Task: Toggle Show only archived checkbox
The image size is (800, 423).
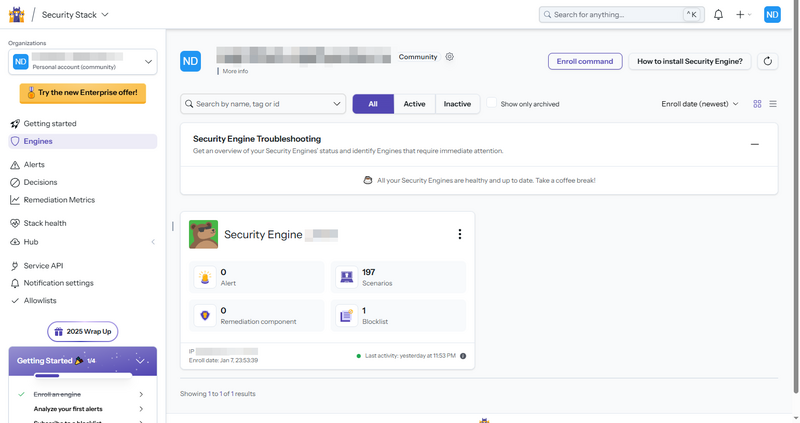Action: [x=491, y=103]
